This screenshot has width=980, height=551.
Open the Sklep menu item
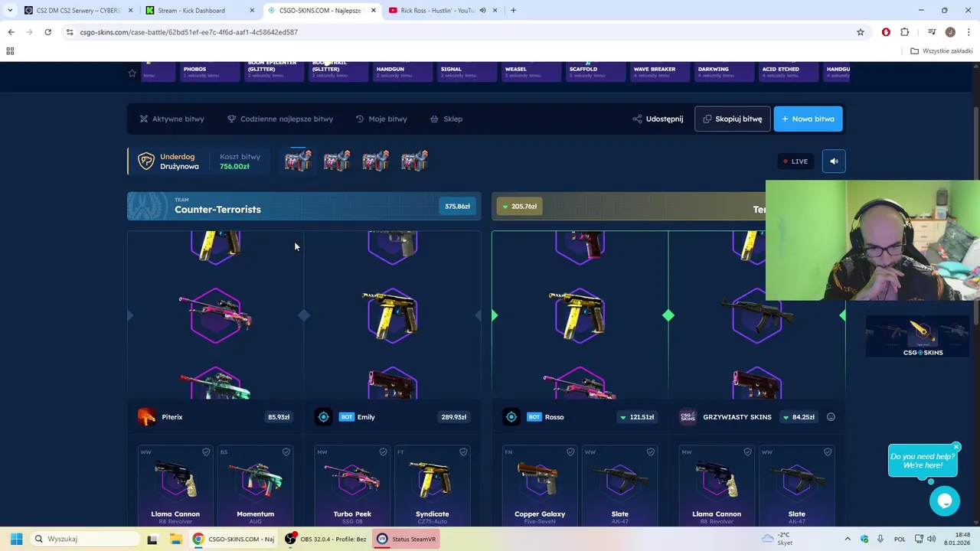pos(446,119)
